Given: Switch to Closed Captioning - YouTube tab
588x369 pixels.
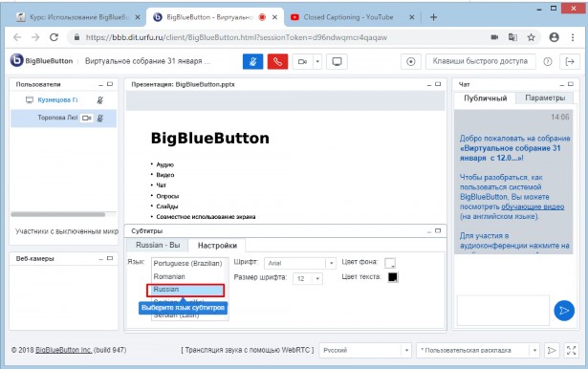Looking at the screenshot, I should [349, 17].
